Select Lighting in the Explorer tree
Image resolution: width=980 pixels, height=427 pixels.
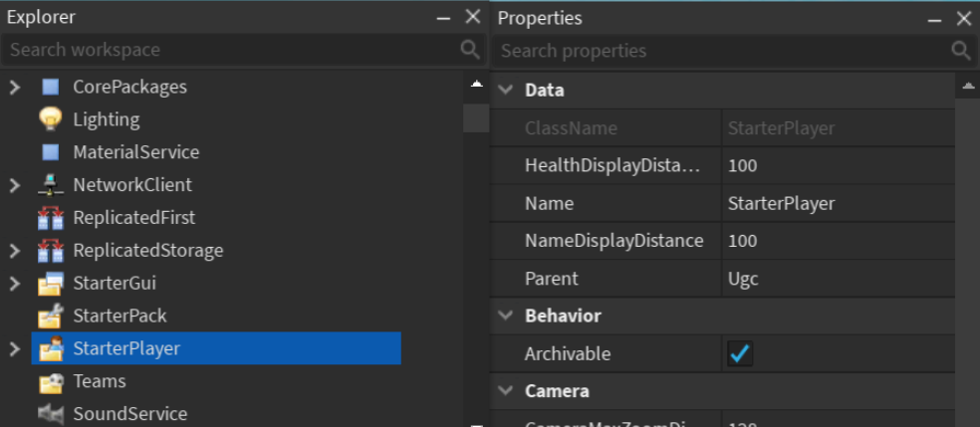tap(107, 119)
